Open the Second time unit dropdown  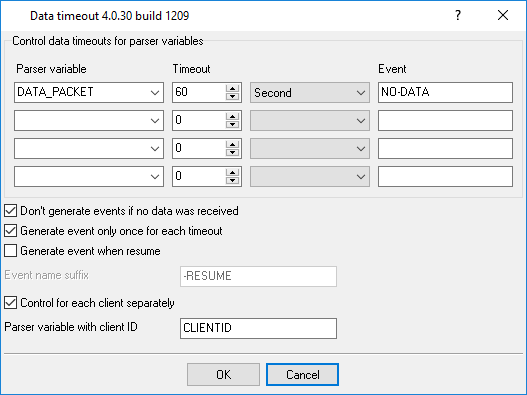pyautogui.click(x=310, y=92)
